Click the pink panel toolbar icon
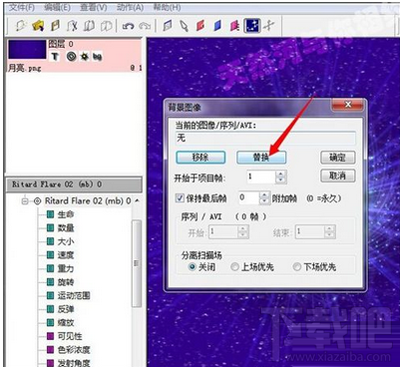 click(235, 26)
